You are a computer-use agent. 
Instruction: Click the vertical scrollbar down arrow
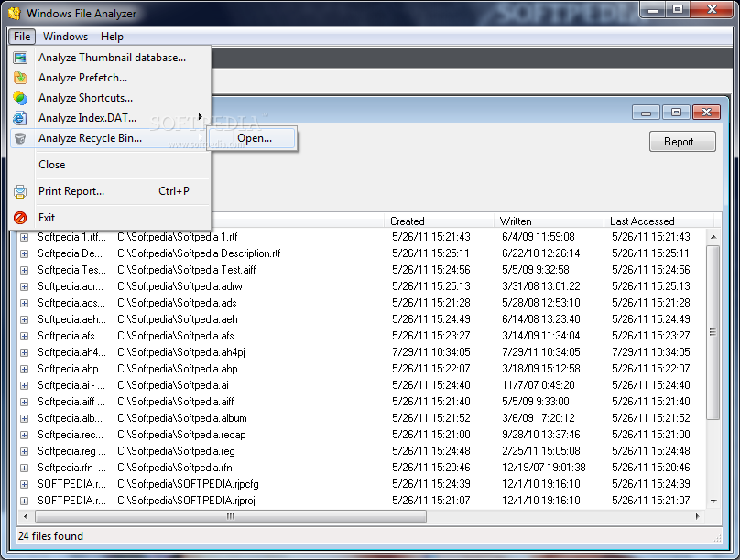(x=713, y=501)
